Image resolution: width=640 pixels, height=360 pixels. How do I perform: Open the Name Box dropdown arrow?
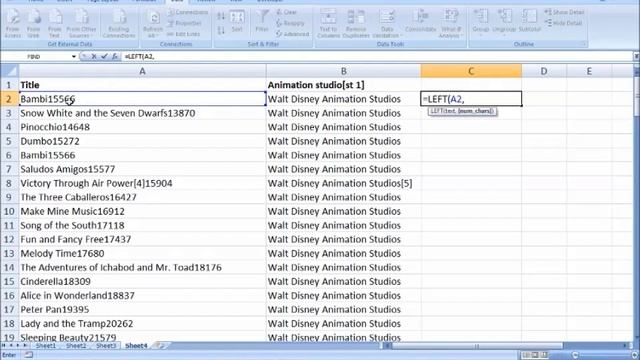click(x=74, y=57)
